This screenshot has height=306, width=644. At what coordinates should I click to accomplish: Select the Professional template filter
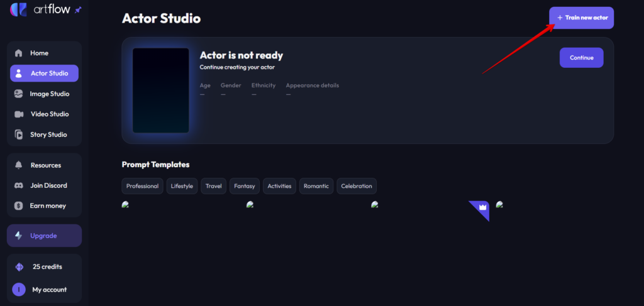[x=143, y=186]
